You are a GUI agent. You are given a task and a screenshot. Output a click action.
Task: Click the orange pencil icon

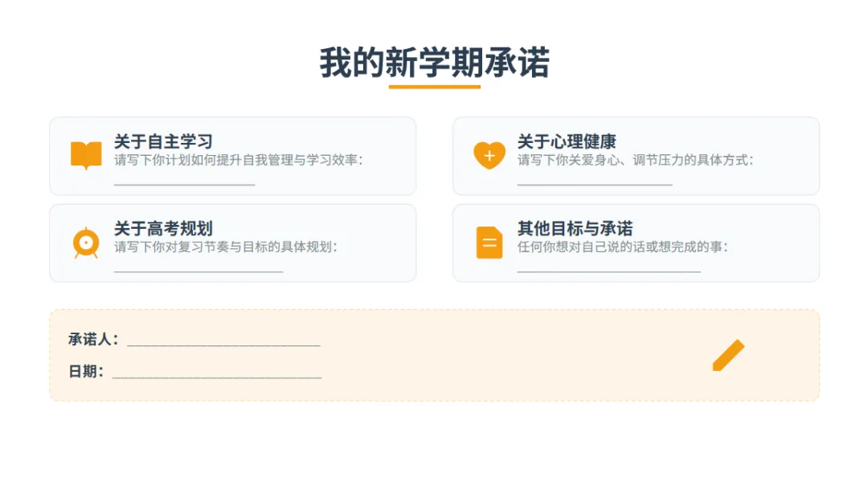(x=728, y=355)
